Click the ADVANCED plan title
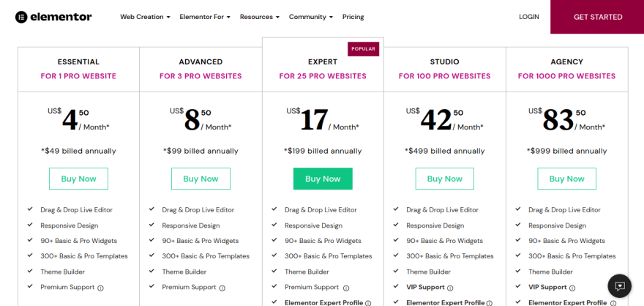This screenshot has width=644, height=306. [201, 62]
